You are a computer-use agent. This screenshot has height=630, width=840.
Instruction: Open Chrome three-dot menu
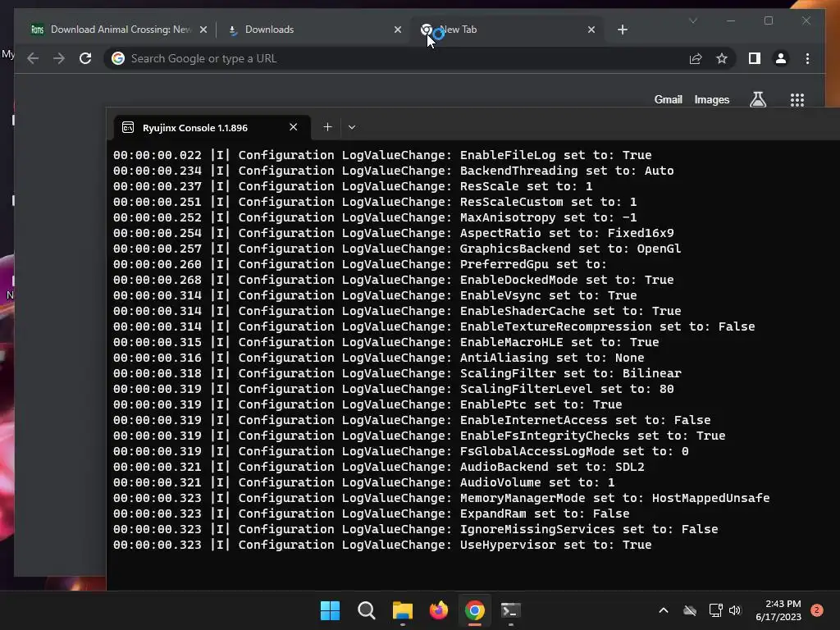[x=807, y=58]
